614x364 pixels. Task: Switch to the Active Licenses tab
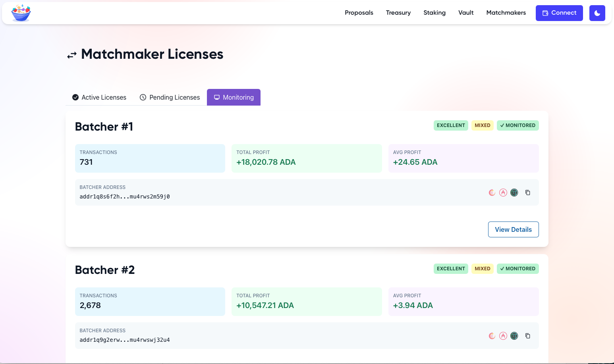pyautogui.click(x=99, y=97)
